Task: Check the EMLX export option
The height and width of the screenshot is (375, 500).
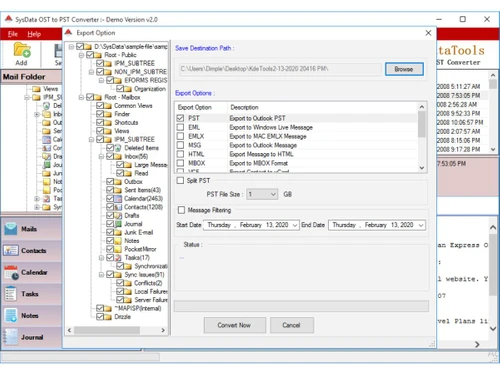Action: pyautogui.click(x=180, y=136)
